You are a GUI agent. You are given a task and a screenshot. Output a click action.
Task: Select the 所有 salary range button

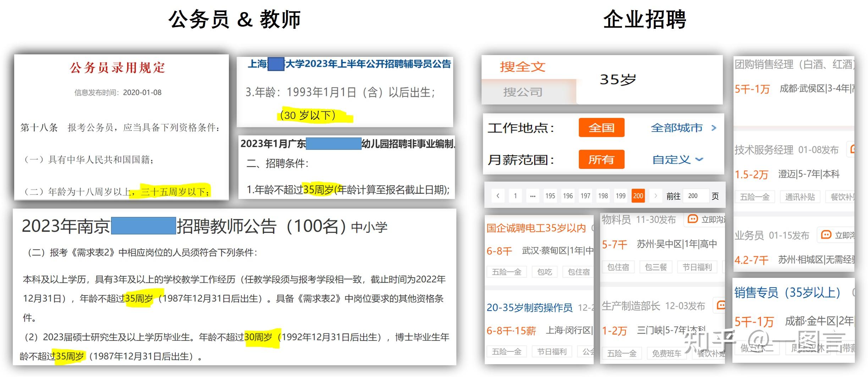click(x=601, y=160)
